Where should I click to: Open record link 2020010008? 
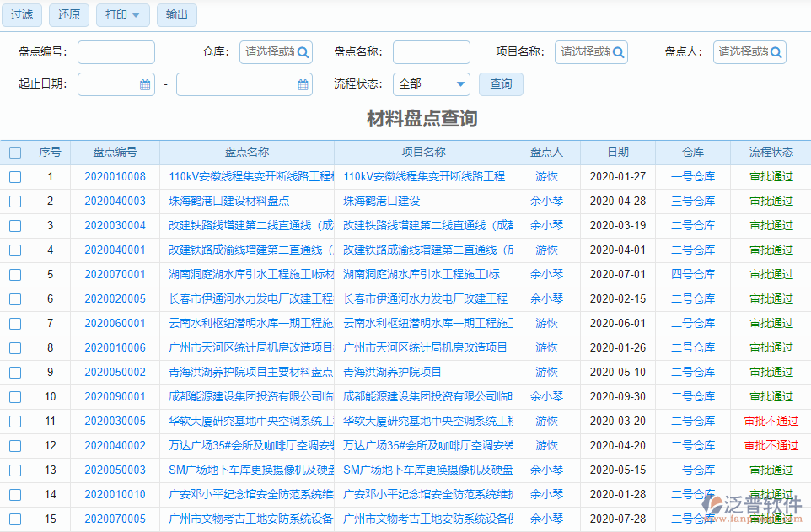[x=115, y=176]
